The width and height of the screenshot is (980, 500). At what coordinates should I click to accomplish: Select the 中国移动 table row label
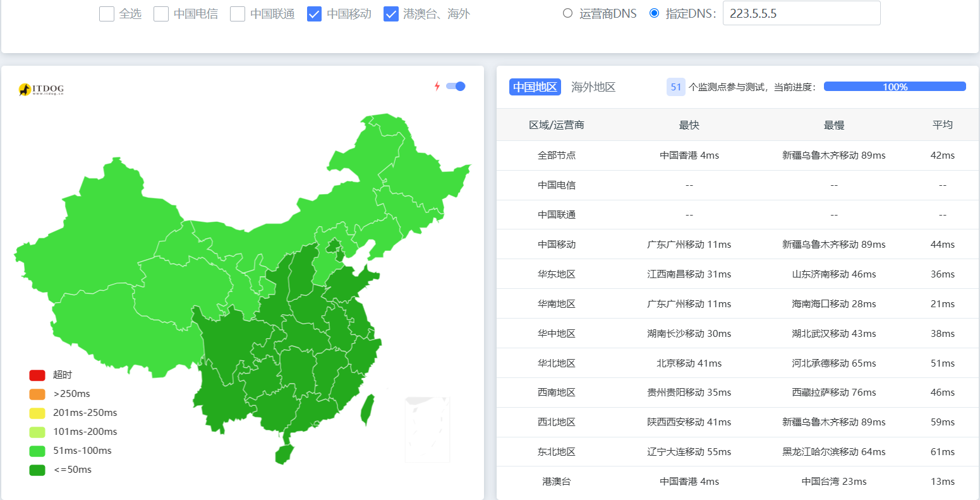click(x=557, y=245)
